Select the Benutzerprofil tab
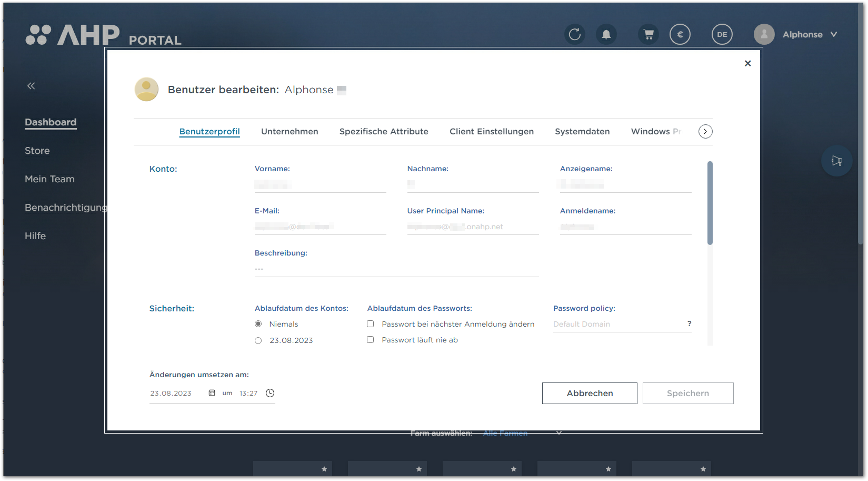868x481 pixels. click(x=209, y=131)
